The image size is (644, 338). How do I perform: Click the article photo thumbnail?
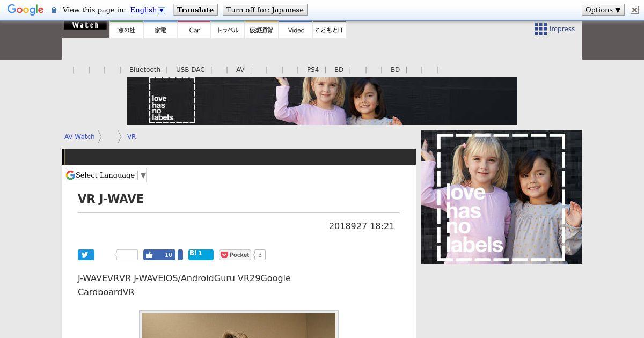click(x=239, y=325)
